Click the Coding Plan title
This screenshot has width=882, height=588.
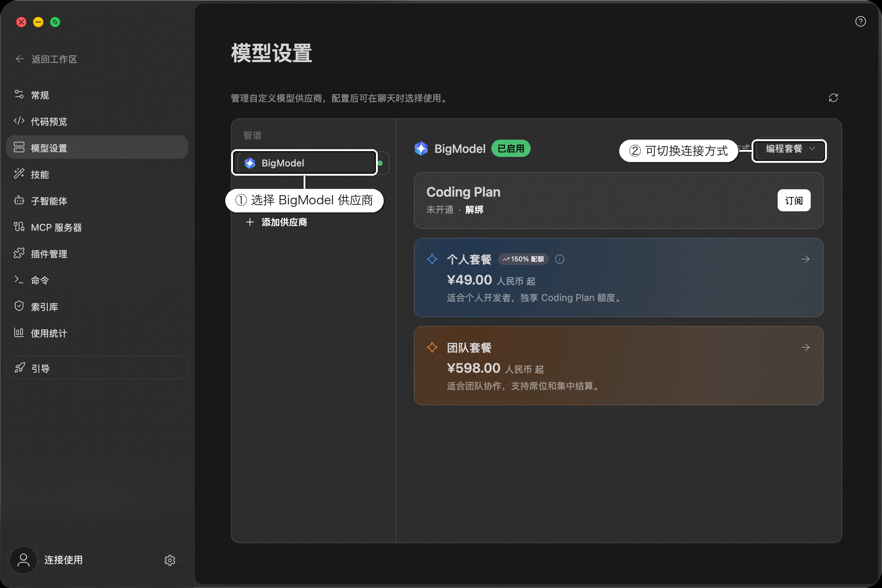pos(463,192)
